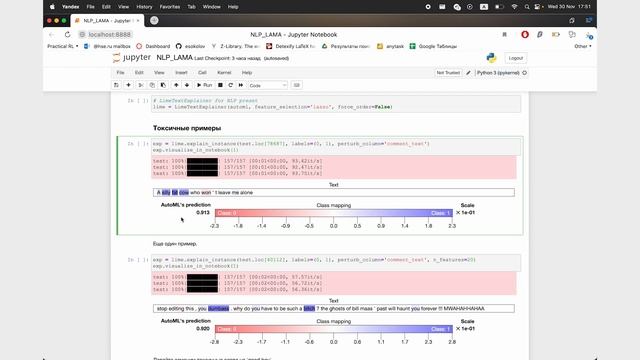Open the esokolov GitHub bookmark

[191, 46]
